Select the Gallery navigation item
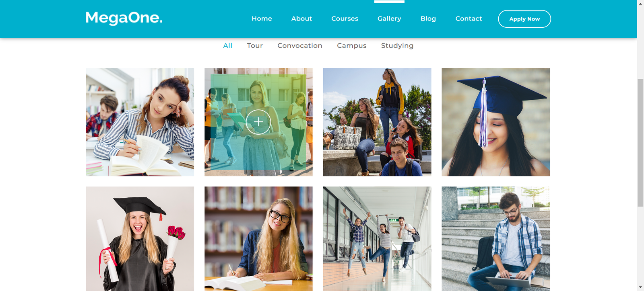 (x=389, y=18)
